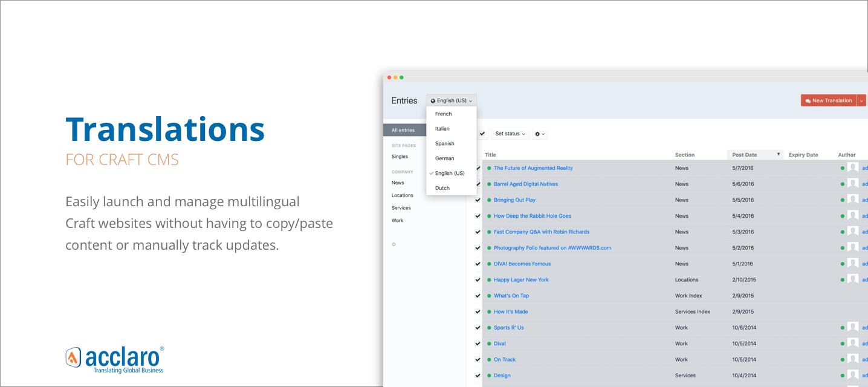This screenshot has width=868, height=387.
Task: Uncheck the Happy Lager New York row
Action: click(x=478, y=280)
